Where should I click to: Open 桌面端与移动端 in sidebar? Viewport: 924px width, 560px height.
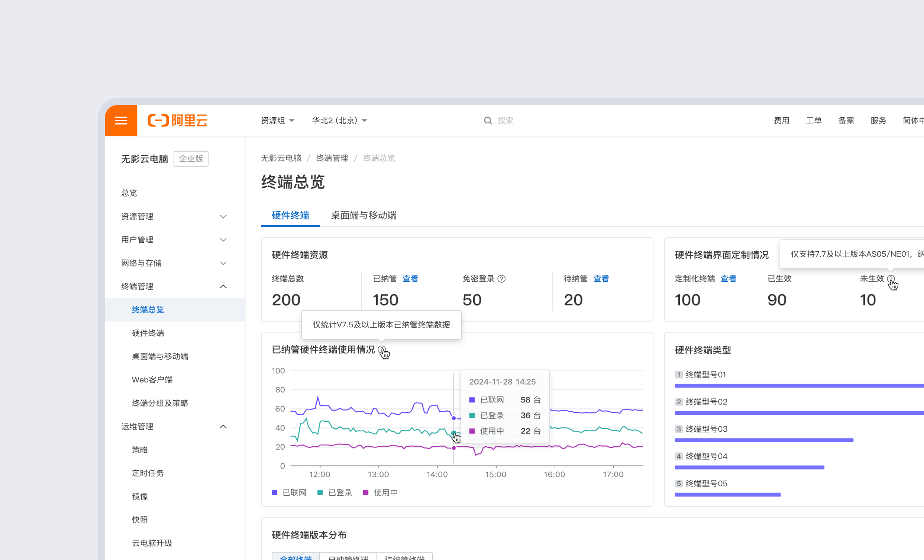(175, 357)
